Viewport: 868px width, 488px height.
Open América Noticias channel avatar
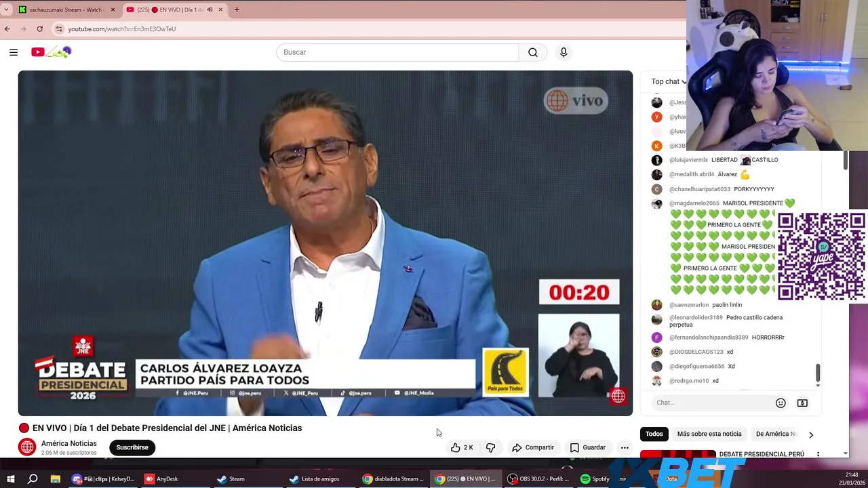click(x=27, y=447)
